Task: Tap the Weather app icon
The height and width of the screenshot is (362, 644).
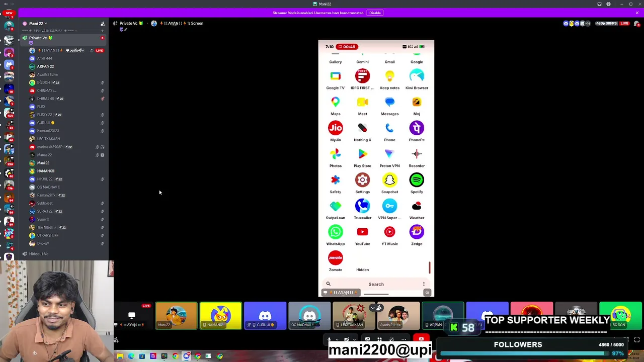Action: tap(417, 206)
